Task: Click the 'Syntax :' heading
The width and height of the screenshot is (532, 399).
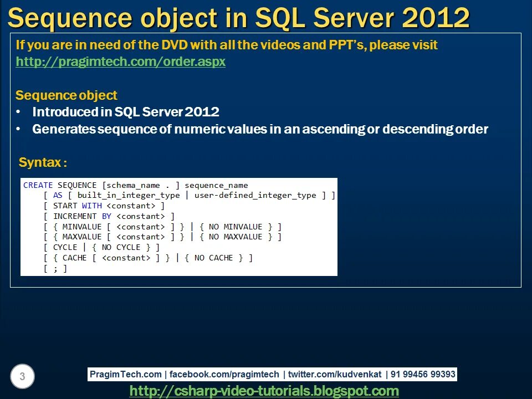Action: pos(43,162)
